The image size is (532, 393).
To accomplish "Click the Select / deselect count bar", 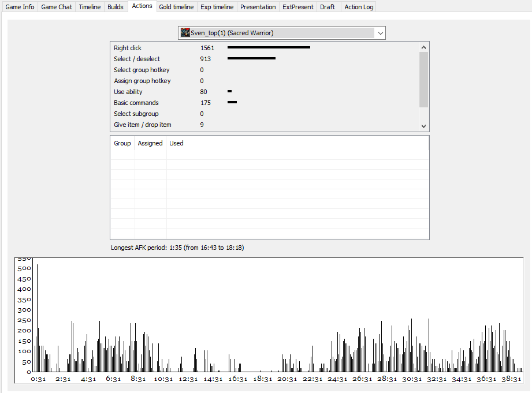I will pyautogui.click(x=251, y=58).
